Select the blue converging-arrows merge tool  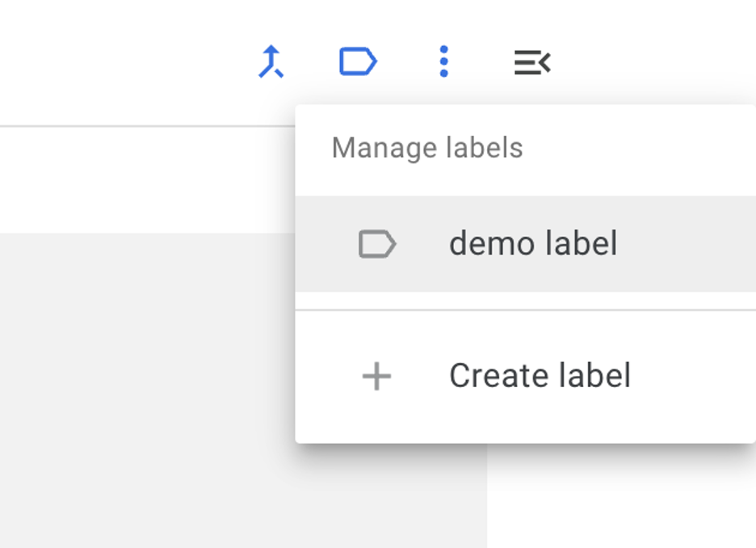pyautogui.click(x=273, y=62)
